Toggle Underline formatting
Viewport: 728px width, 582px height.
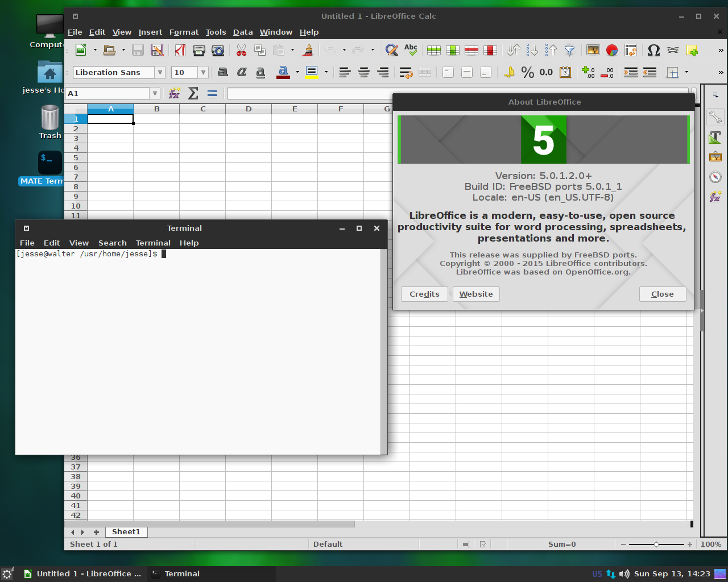pos(260,72)
